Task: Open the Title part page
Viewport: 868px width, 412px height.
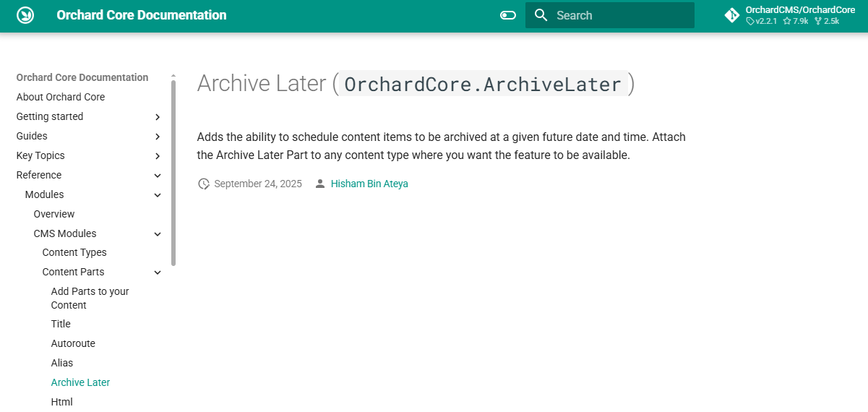Action: coord(61,324)
